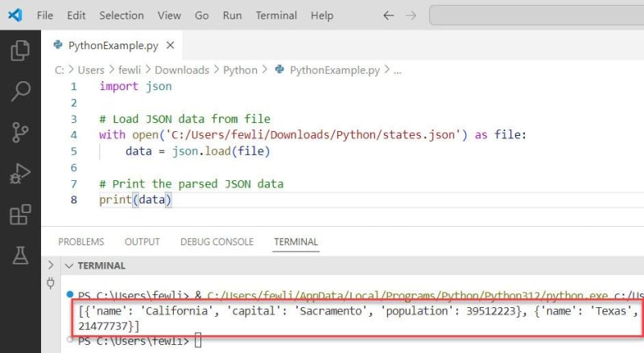Image resolution: width=644 pixels, height=353 pixels.
Task: Open the Run menu
Action: point(232,15)
